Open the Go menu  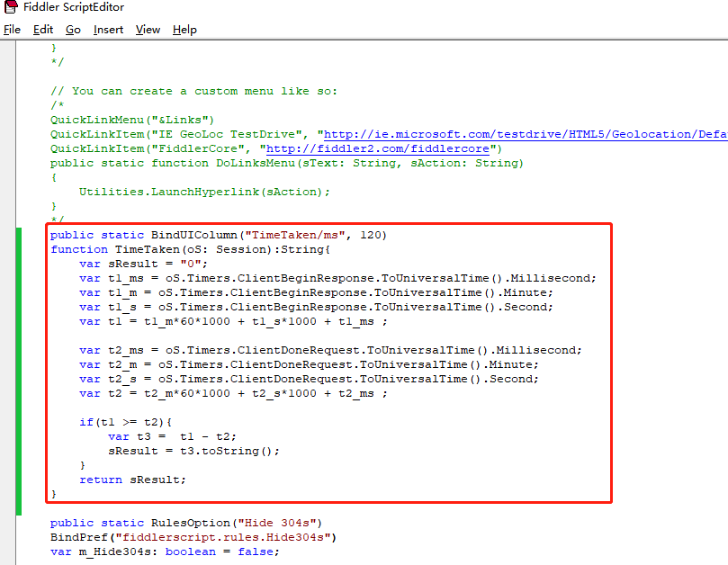tap(73, 30)
